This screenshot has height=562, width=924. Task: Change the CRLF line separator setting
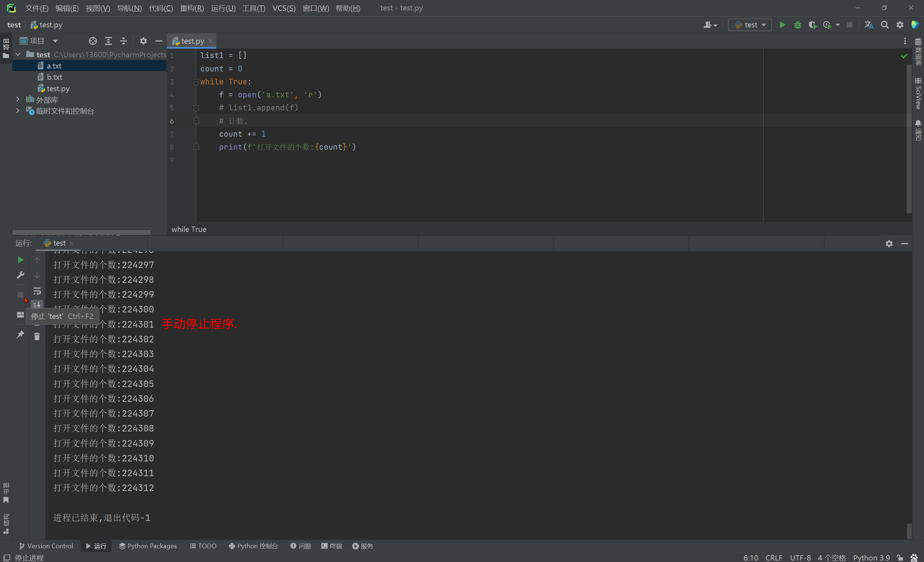[773, 558]
